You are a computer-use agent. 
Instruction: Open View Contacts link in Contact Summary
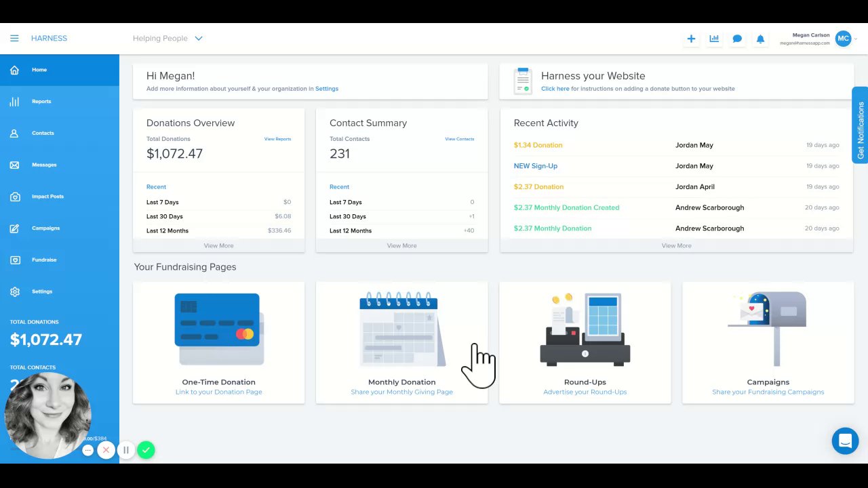(x=460, y=139)
